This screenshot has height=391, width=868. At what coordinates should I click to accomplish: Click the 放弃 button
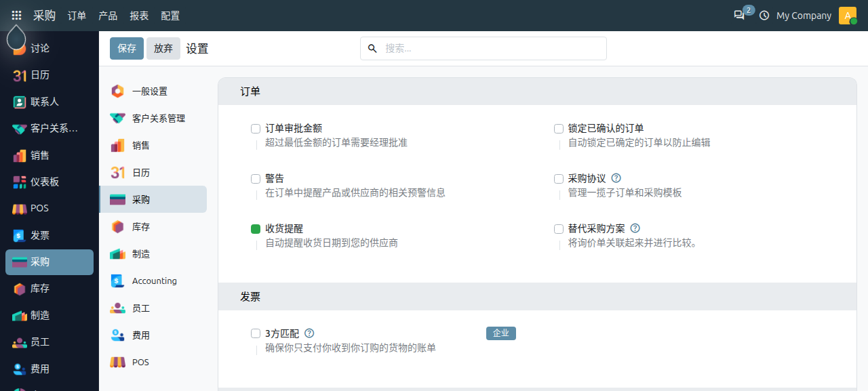click(163, 49)
